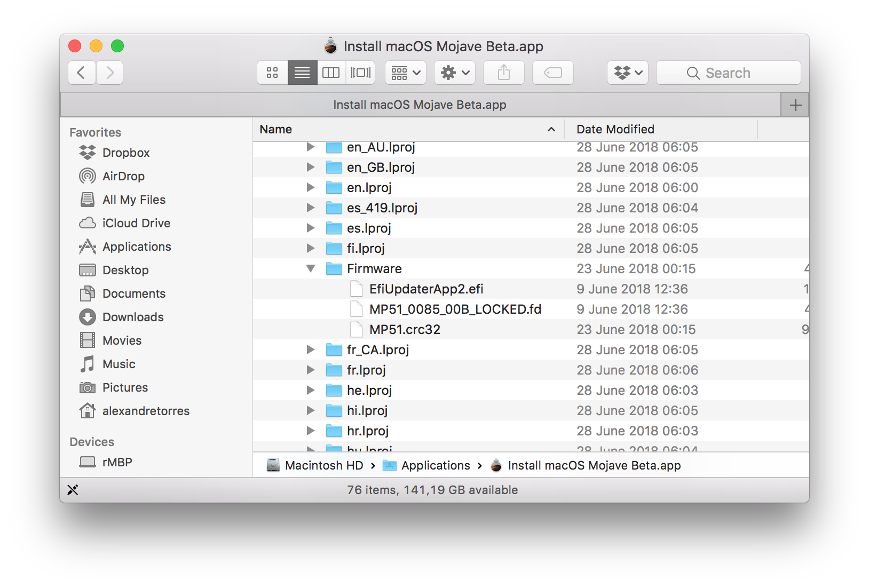
Task: Expand the es.lproj folder
Action: pyautogui.click(x=311, y=228)
